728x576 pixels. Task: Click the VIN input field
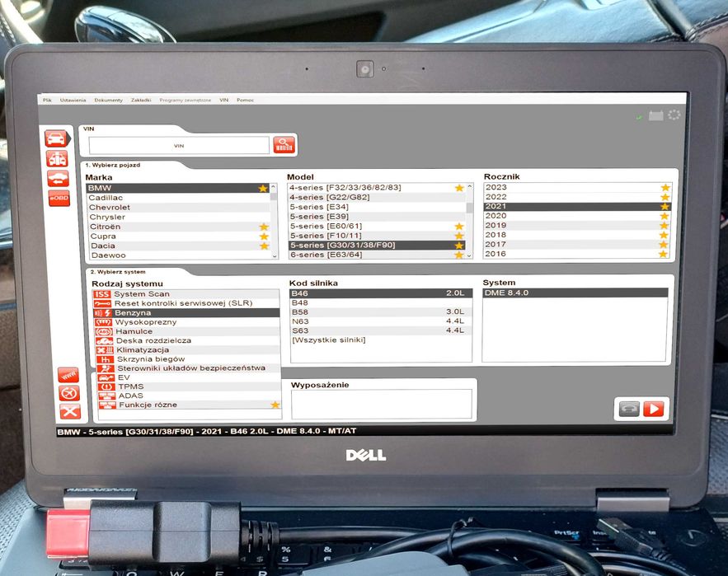click(x=179, y=145)
